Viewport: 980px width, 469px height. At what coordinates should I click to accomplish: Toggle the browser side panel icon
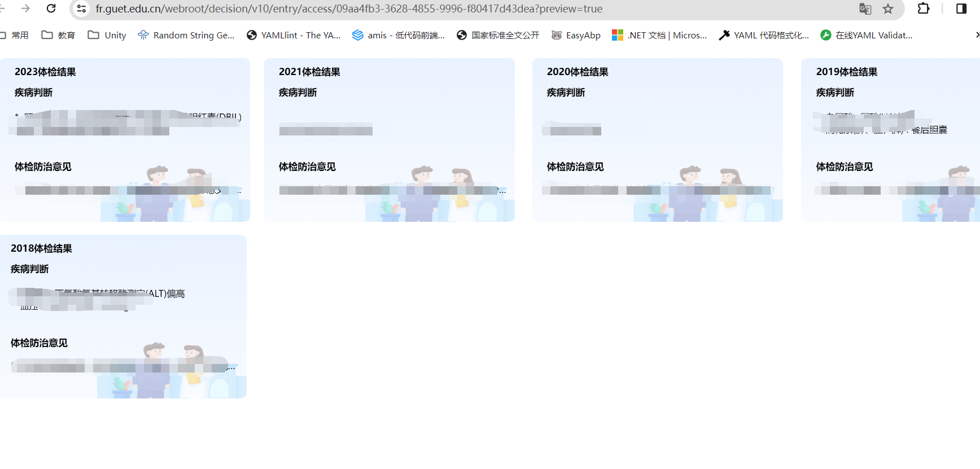pyautogui.click(x=961, y=8)
